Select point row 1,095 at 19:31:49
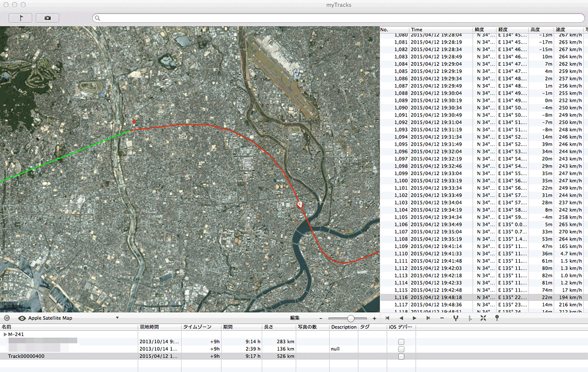Screen dimensions: 588x372 tap(484, 144)
